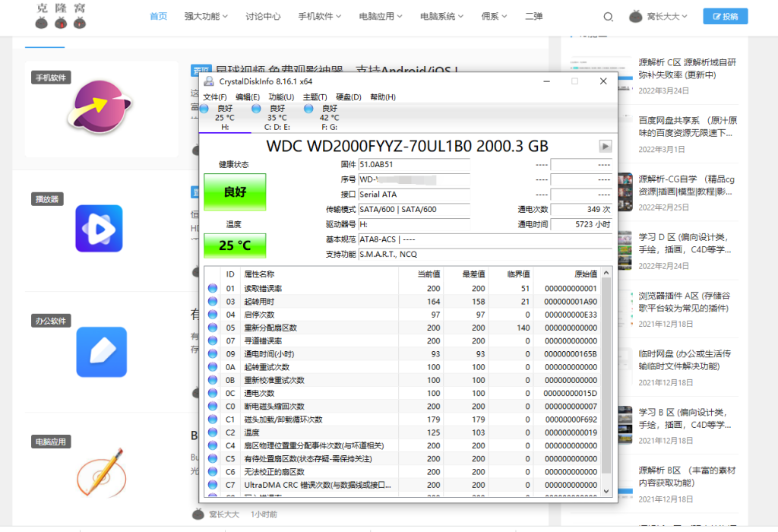778x532 pixels.
Task: Open the purple planet app thumbnail
Action: pos(100,108)
